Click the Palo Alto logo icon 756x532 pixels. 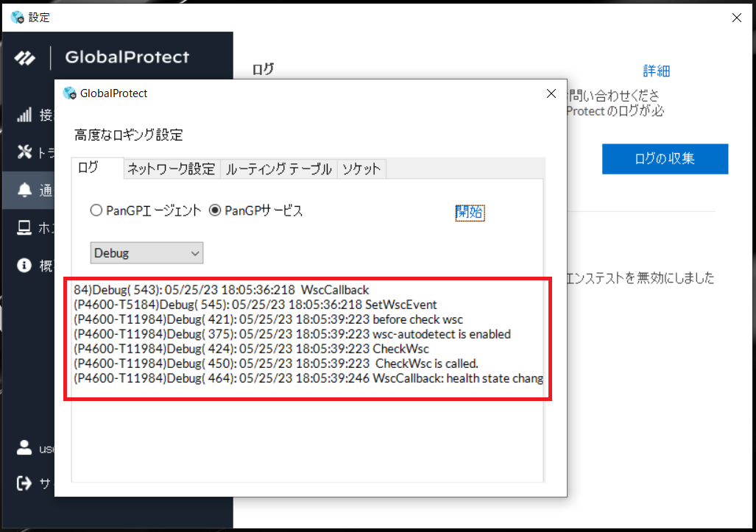click(24, 58)
